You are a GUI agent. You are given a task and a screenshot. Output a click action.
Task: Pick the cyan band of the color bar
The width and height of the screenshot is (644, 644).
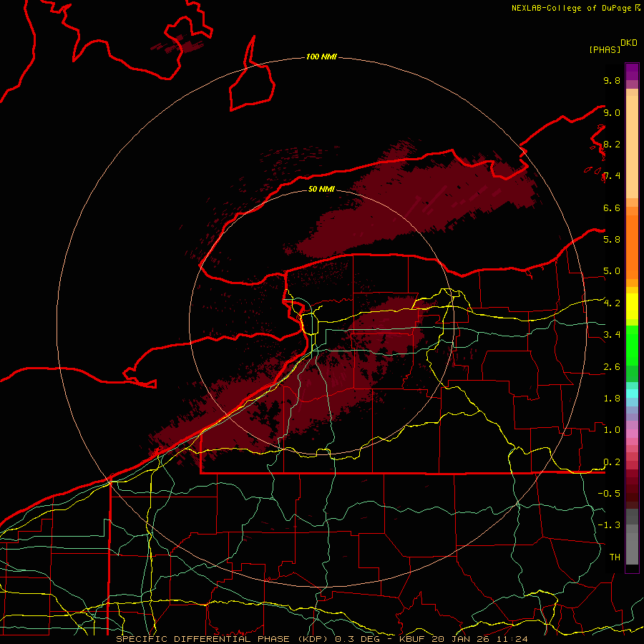[x=632, y=394]
